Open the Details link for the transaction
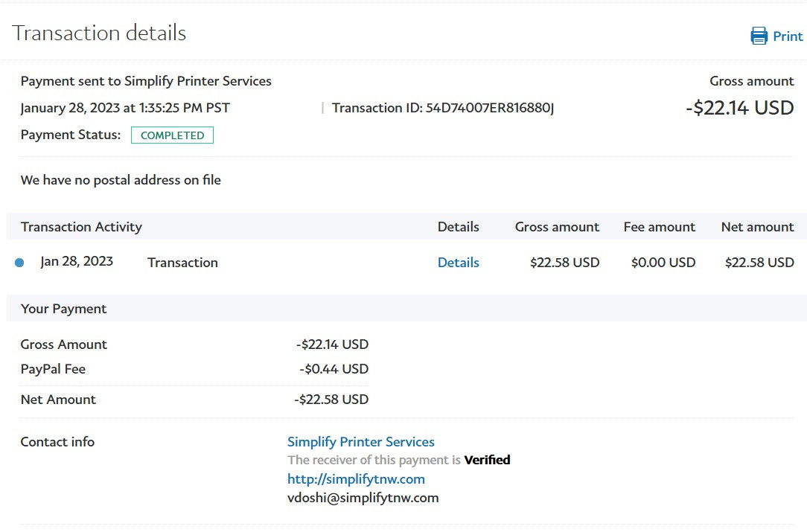This screenshot has height=532, width=807. [x=458, y=263]
